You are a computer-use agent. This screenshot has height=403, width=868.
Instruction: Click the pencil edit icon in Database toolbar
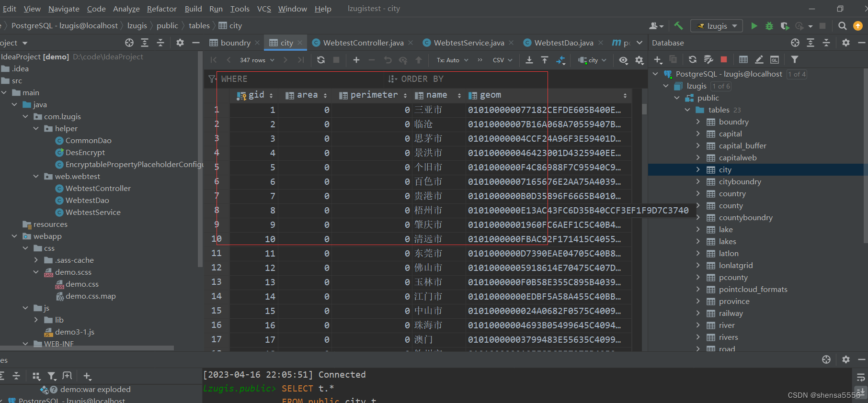tap(759, 60)
